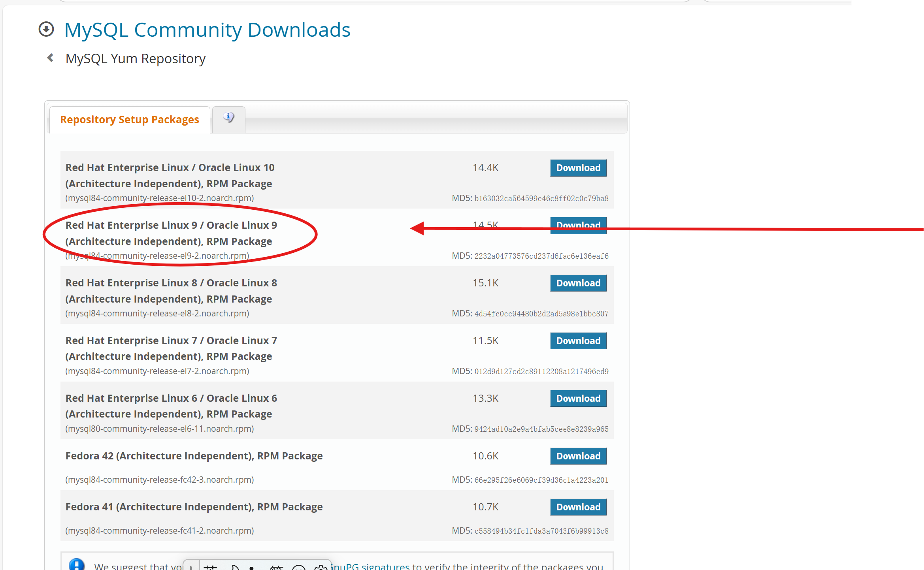
Task: Download the Red Hat Enterprise Linux 10 package
Action: (x=578, y=168)
